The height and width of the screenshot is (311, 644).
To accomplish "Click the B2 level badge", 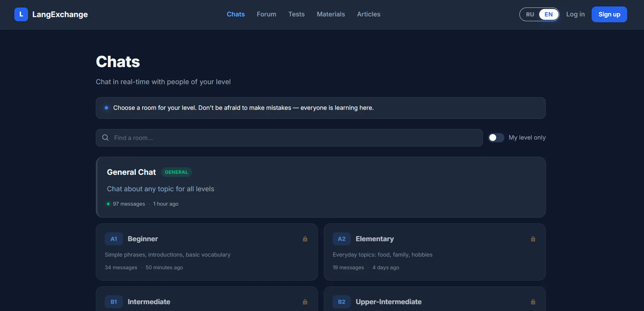I will click(342, 302).
